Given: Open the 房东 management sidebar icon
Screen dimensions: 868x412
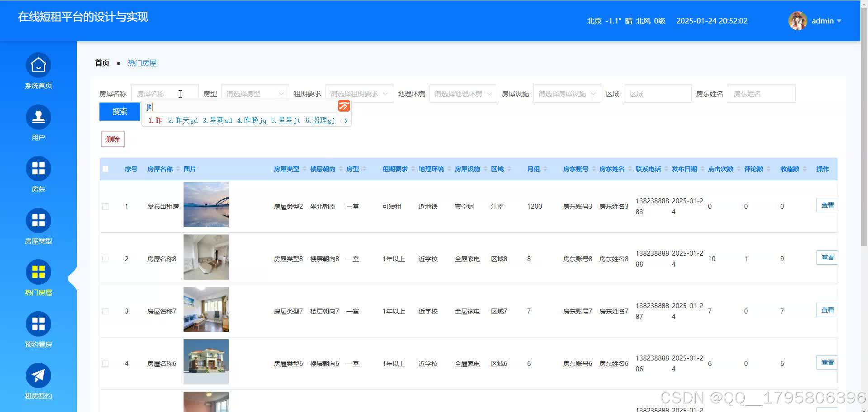Looking at the screenshot, I should (x=38, y=168).
